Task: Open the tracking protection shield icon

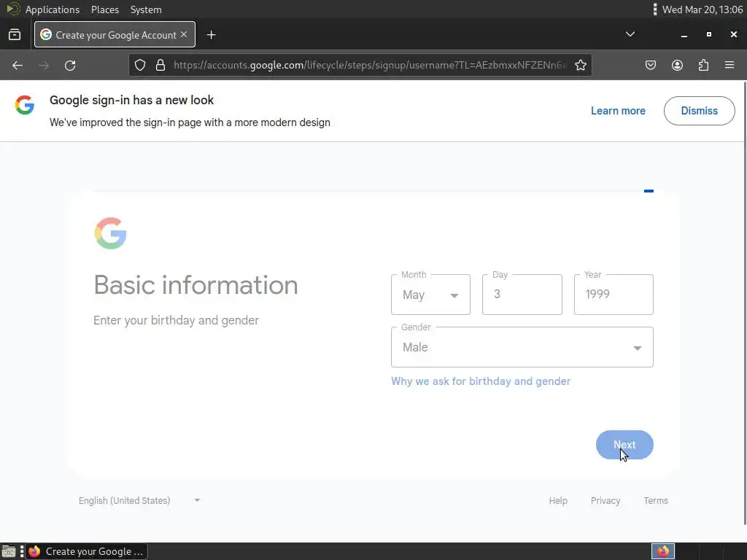Action: click(x=139, y=65)
